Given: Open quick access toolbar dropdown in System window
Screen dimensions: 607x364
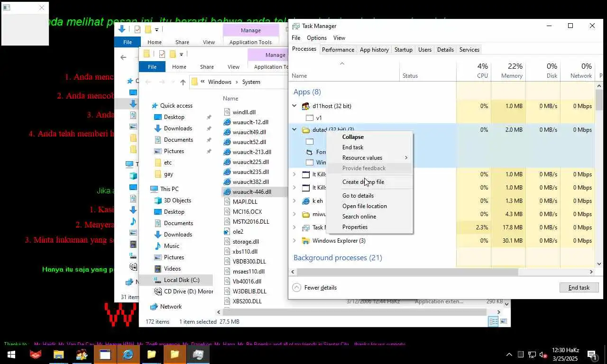Looking at the screenshot, I should point(181,54).
